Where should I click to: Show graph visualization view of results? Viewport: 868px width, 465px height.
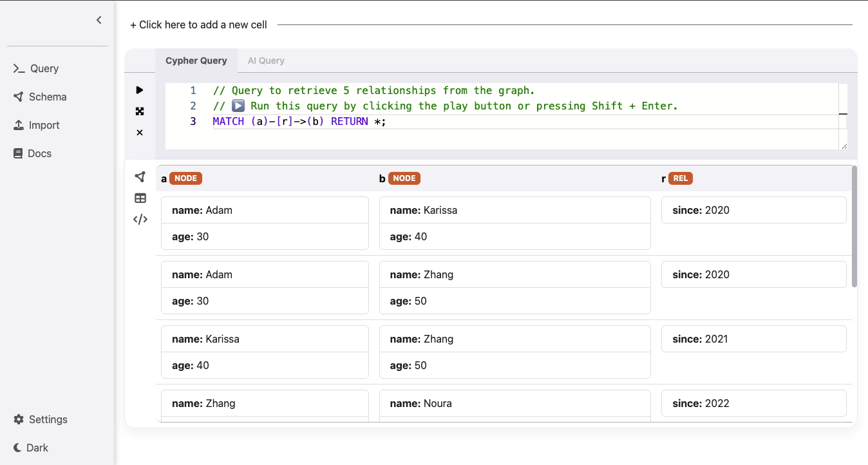(x=140, y=177)
